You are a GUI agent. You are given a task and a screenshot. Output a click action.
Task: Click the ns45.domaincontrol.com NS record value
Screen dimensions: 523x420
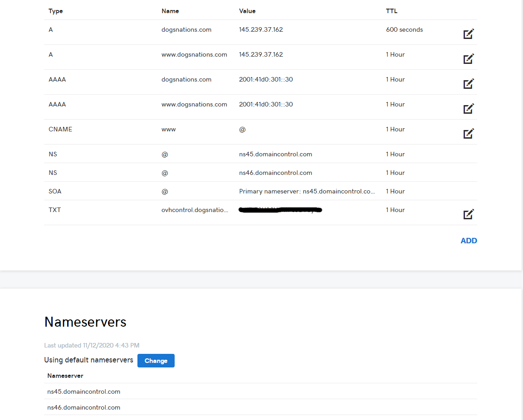click(275, 154)
